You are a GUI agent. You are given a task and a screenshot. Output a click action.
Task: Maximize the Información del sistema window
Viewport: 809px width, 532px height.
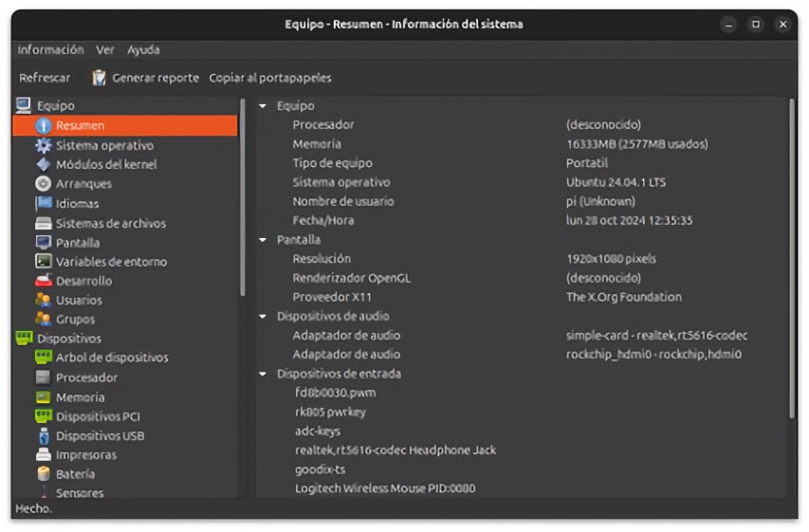756,25
